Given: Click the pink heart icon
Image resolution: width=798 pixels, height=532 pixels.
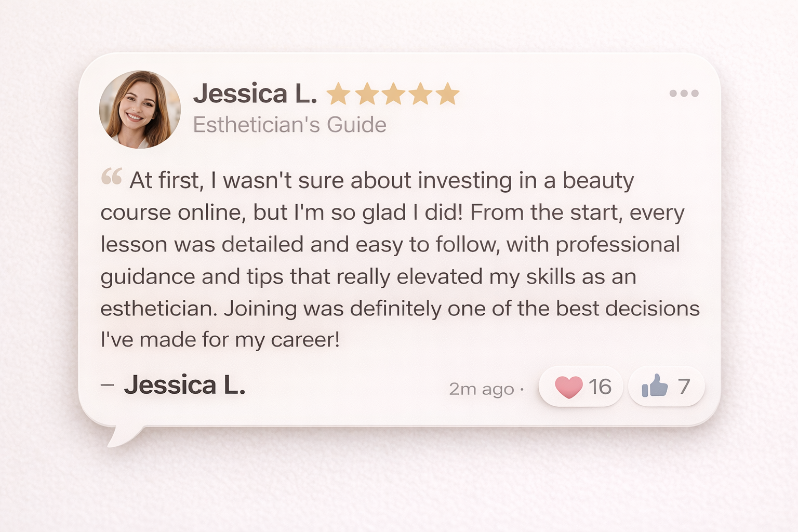Looking at the screenshot, I should coord(568,387).
